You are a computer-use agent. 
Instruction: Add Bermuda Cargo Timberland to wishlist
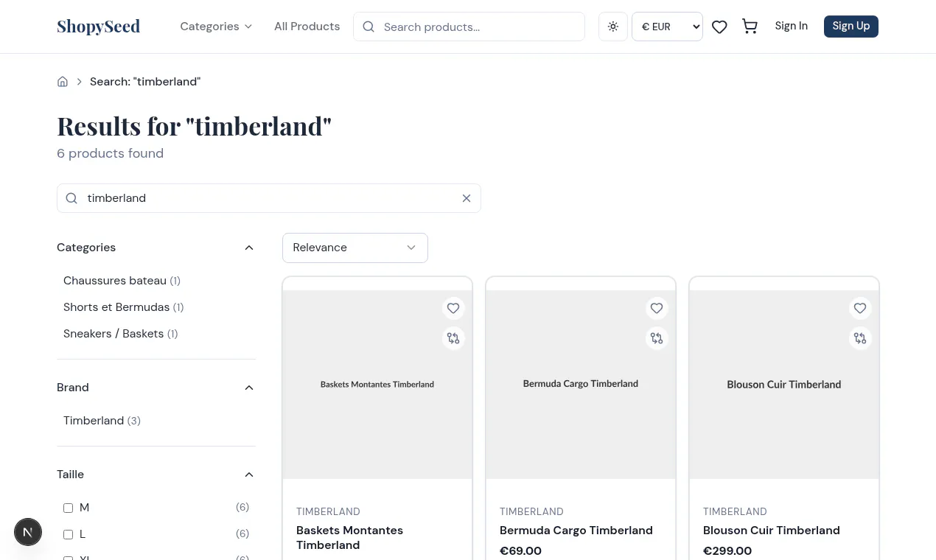pyautogui.click(x=657, y=308)
